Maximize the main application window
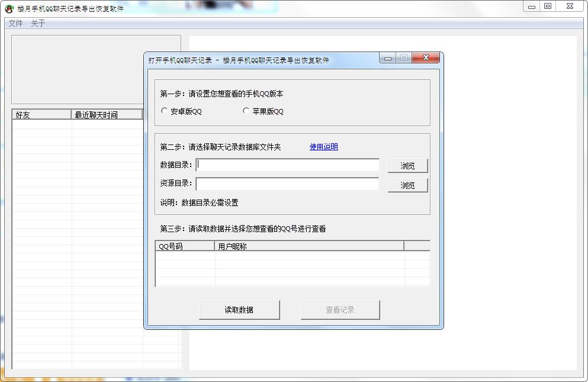Viewport: 588px width, 382px height. [548, 7]
